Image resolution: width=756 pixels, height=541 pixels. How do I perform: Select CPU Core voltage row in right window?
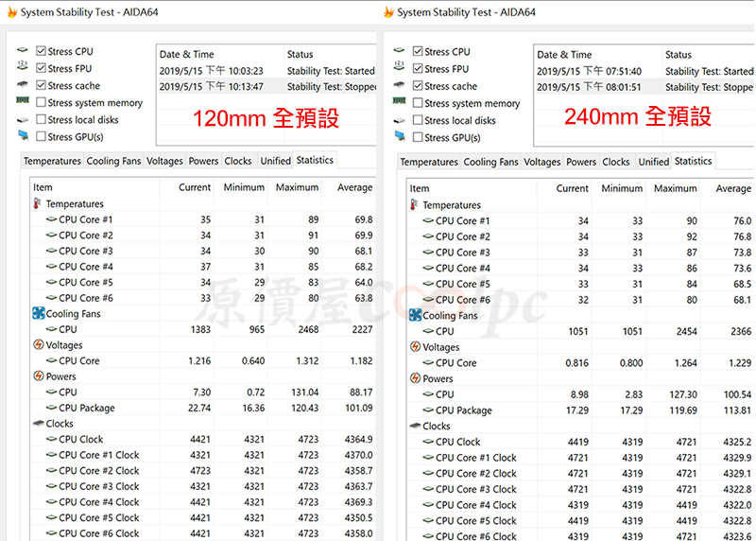(x=580, y=362)
